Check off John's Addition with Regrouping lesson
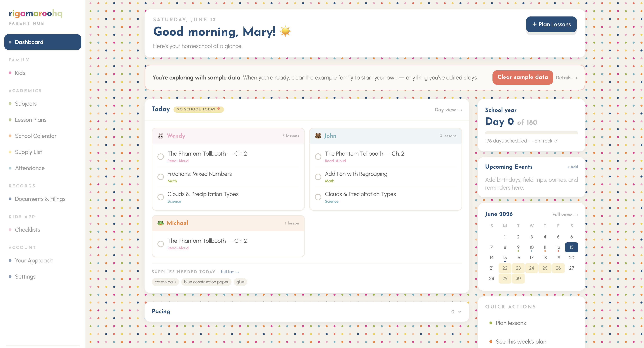 (x=318, y=177)
